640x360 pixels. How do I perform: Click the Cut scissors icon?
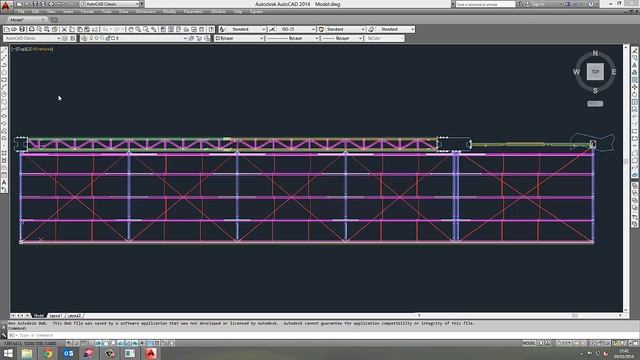[x=64, y=29]
